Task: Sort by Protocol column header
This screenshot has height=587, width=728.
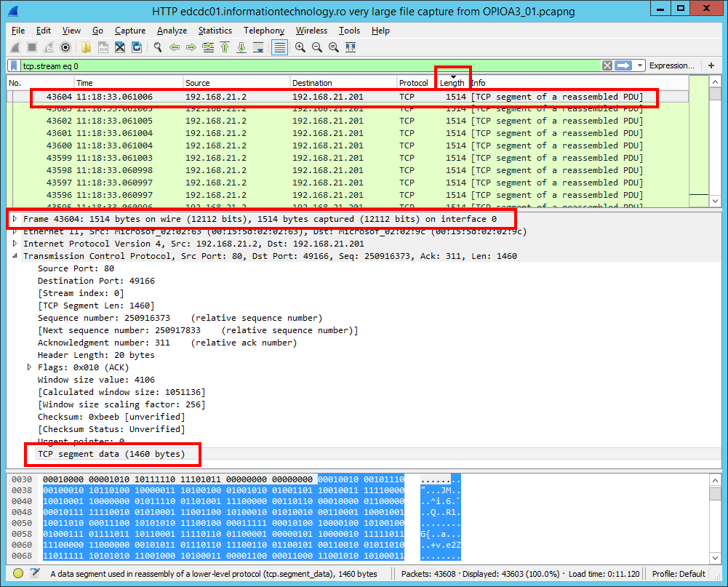Action: tap(417, 83)
